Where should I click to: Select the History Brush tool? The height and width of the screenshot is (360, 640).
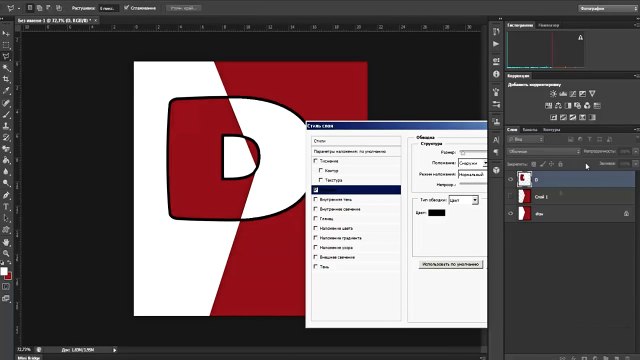[6, 138]
